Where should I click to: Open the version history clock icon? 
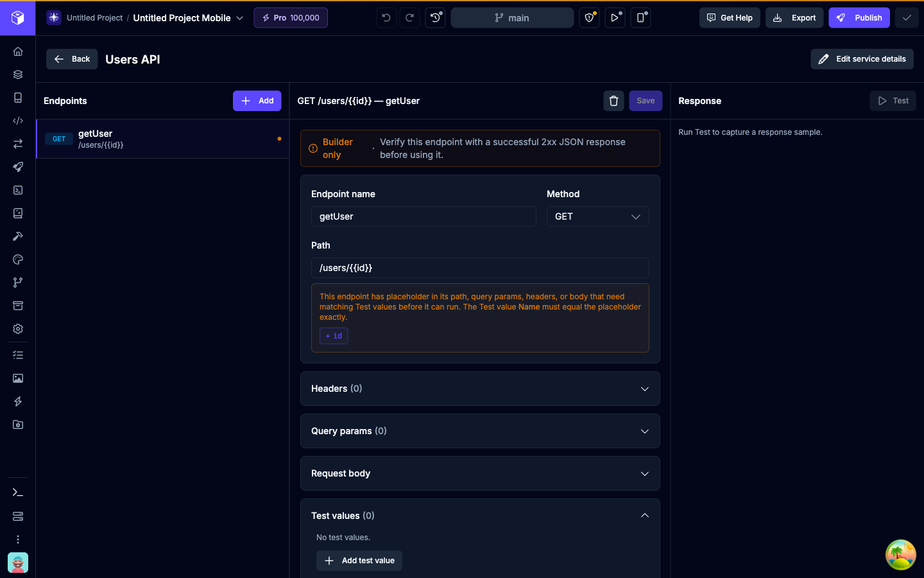tap(435, 18)
